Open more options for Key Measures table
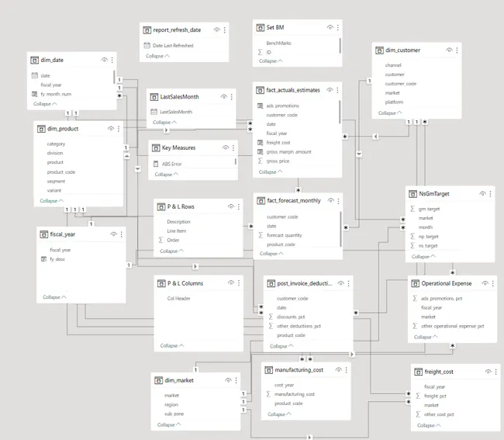The image size is (504, 440). click(233, 148)
